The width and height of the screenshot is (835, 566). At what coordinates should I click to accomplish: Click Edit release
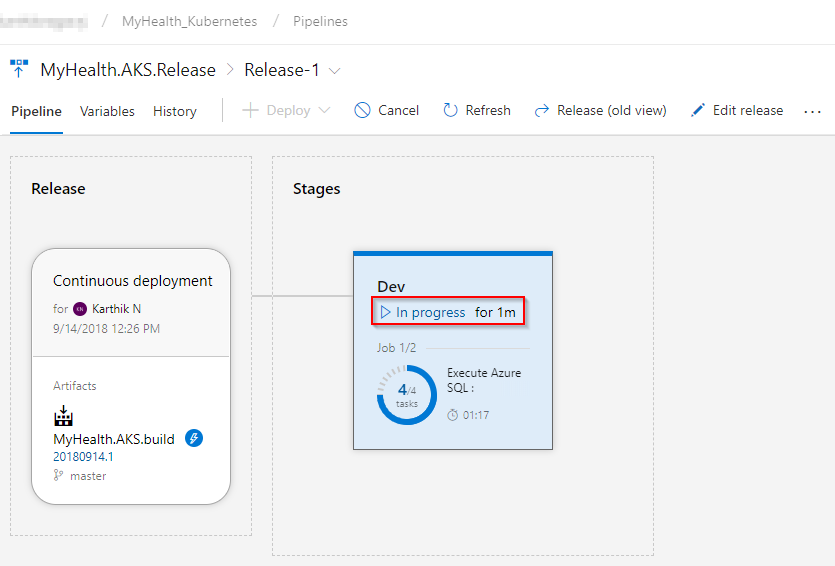pos(748,110)
